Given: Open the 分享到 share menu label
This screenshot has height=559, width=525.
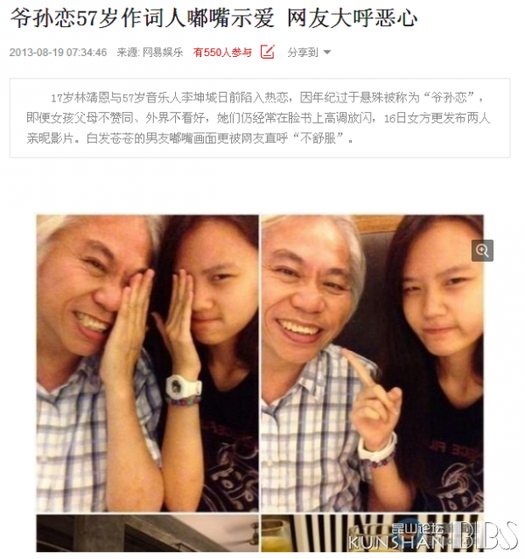Looking at the screenshot, I should pos(303,52).
